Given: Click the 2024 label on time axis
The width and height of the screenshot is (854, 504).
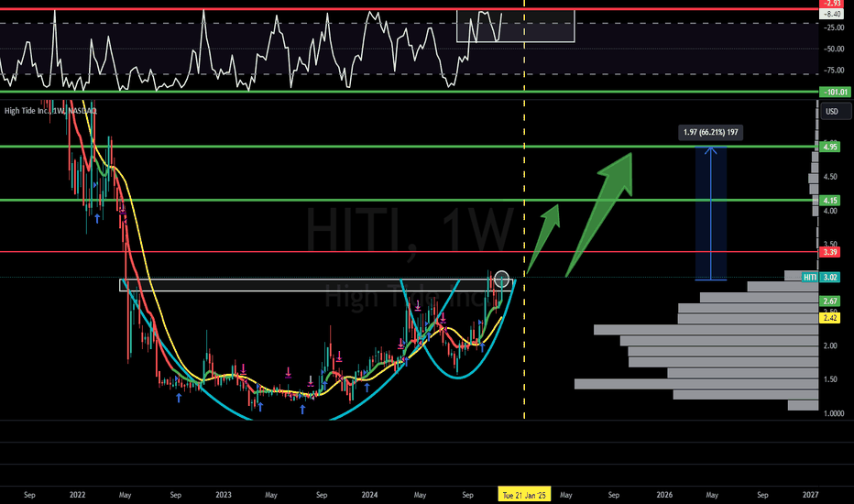Looking at the screenshot, I should [369, 495].
